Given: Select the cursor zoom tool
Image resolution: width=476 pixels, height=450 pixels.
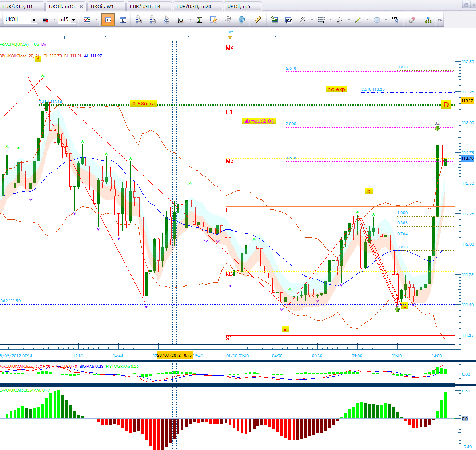Looking at the screenshot, I should click(166, 20).
